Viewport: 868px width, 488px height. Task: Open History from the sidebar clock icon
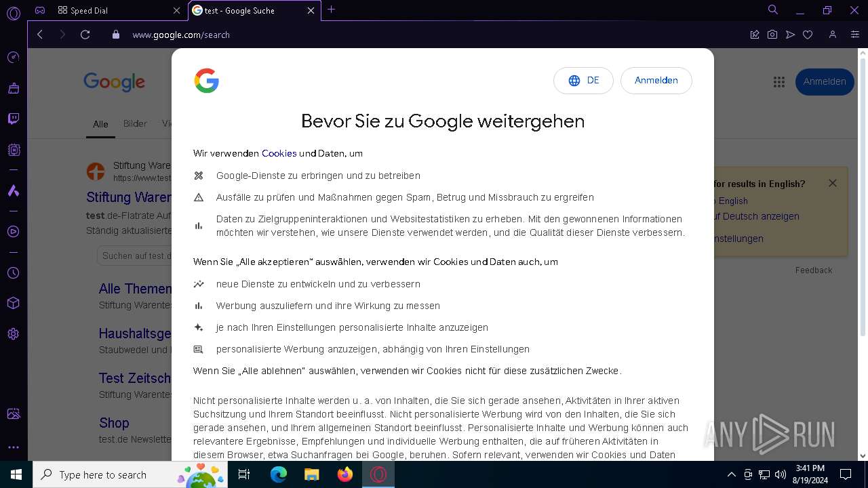[13, 272]
